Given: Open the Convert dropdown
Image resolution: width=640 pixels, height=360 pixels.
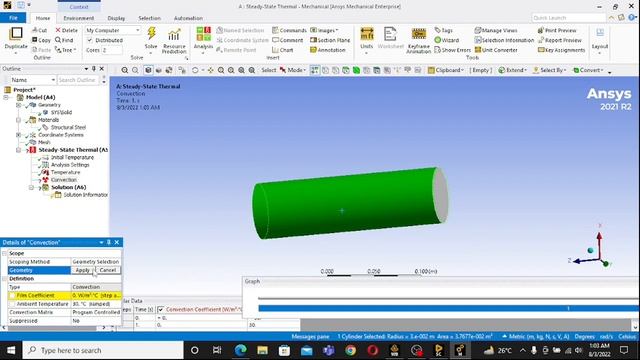Looking at the screenshot, I should (588, 70).
